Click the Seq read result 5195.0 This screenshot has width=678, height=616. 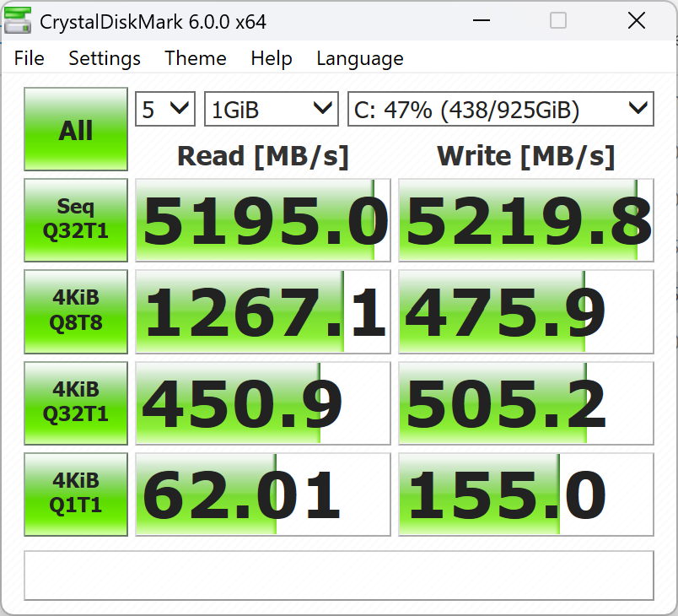(263, 219)
